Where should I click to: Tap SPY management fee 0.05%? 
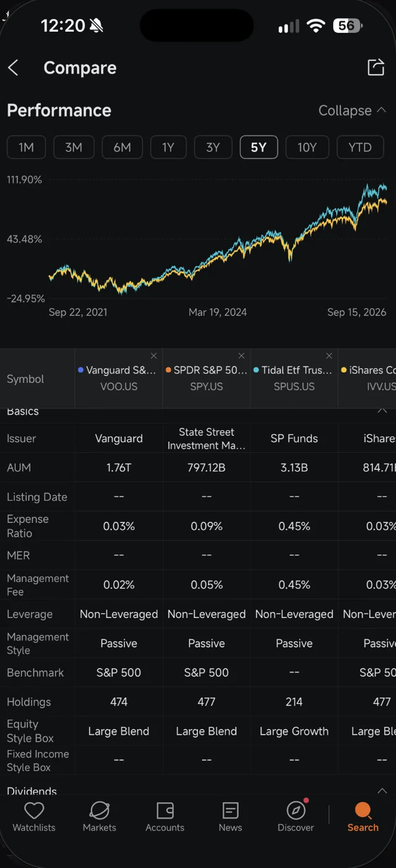coord(207,585)
